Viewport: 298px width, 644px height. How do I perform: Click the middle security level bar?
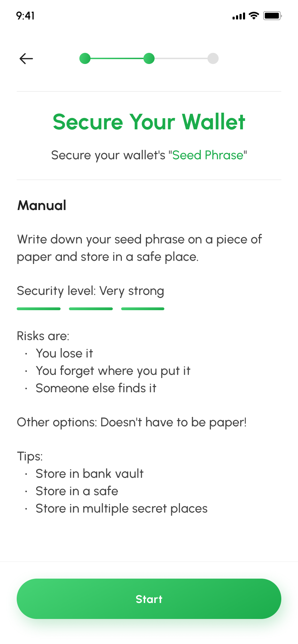(x=91, y=309)
